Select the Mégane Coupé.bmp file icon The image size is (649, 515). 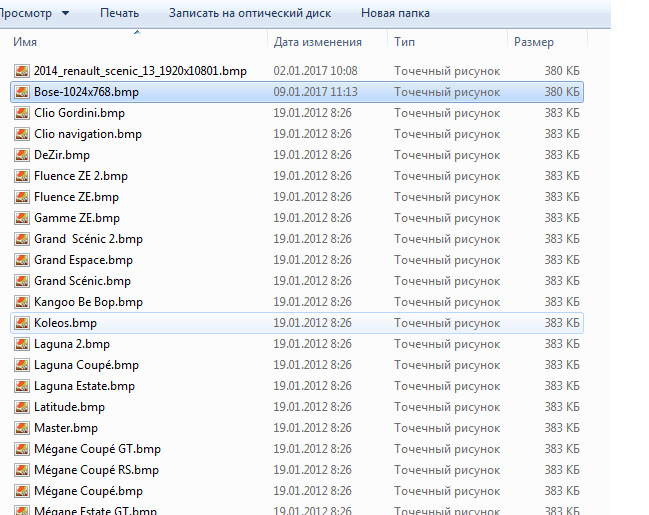point(22,491)
